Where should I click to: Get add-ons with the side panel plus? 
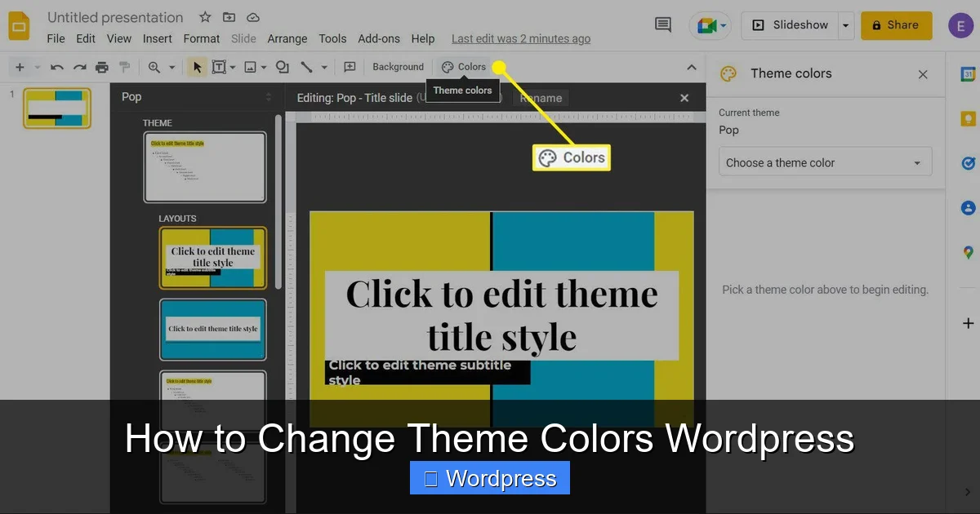(x=968, y=323)
